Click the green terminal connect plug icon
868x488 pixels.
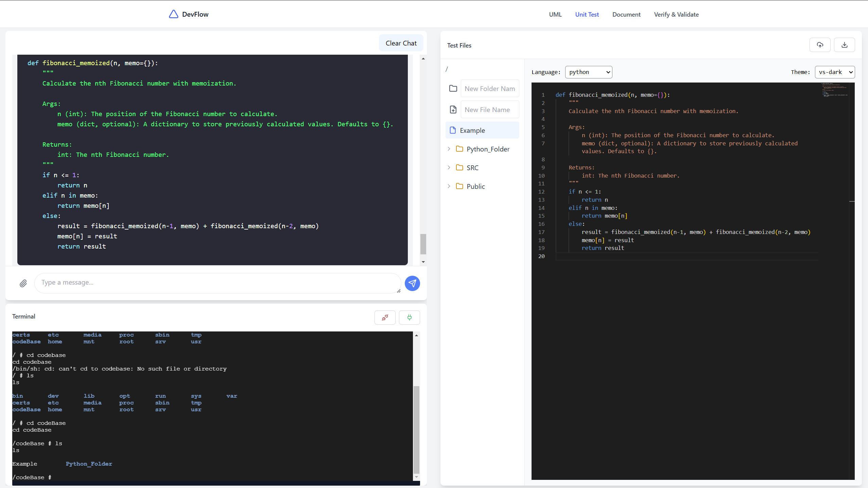pos(409,318)
